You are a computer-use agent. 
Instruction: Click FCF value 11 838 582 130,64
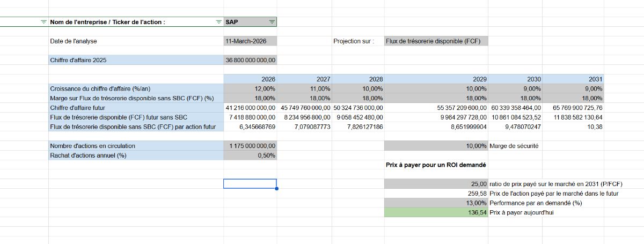[x=573, y=117]
